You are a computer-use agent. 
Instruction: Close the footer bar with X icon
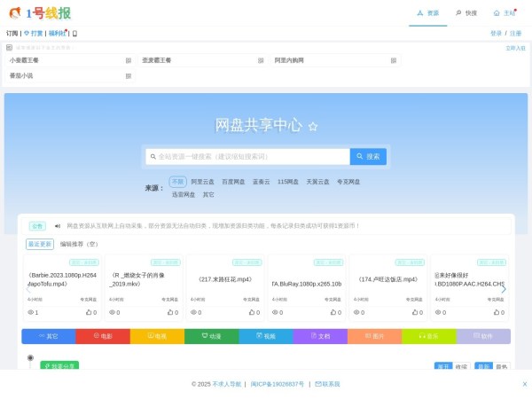pyautogui.click(x=524, y=384)
